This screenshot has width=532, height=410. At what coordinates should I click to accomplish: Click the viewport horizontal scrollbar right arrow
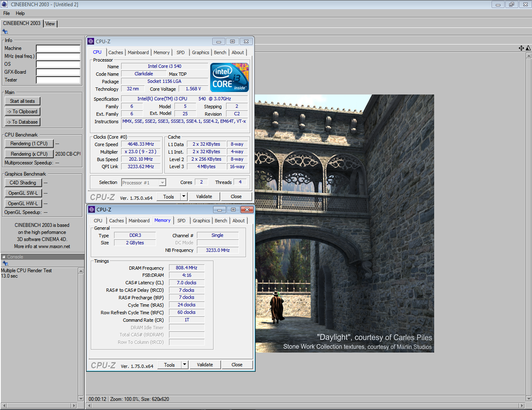click(x=522, y=405)
